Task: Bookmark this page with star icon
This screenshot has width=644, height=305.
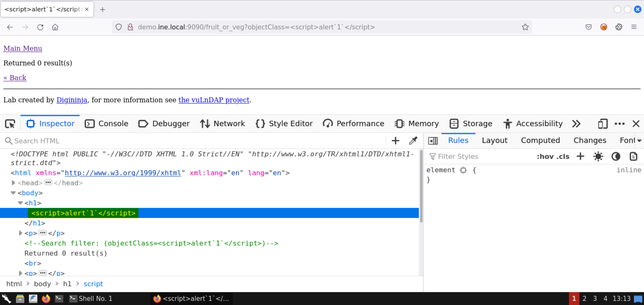Action: pos(525,27)
